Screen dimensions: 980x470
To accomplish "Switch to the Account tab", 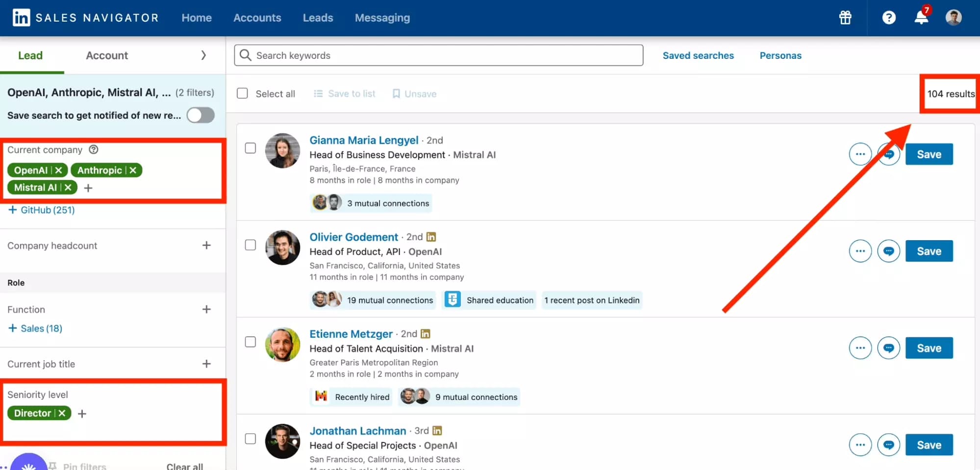I will tap(106, 55).
